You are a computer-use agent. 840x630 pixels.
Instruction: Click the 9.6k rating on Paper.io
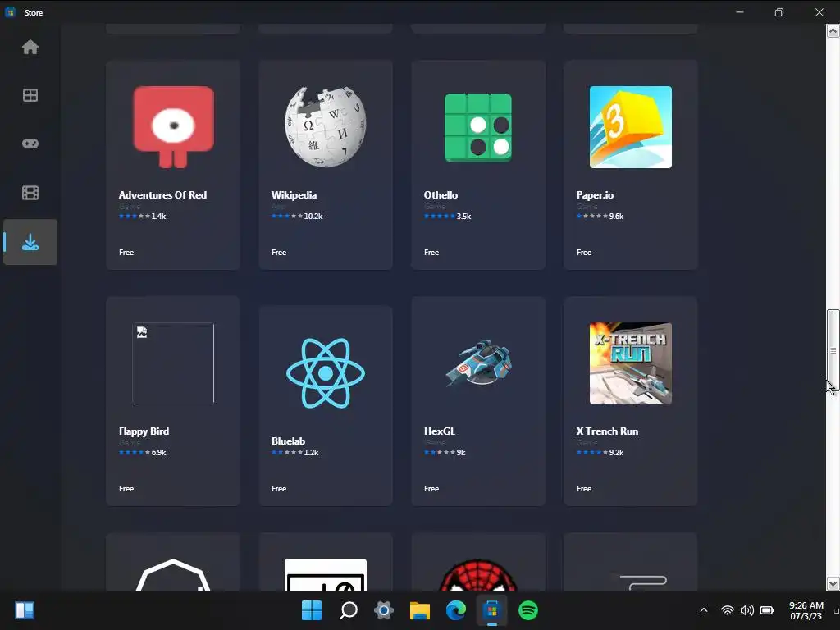[600, 217]
